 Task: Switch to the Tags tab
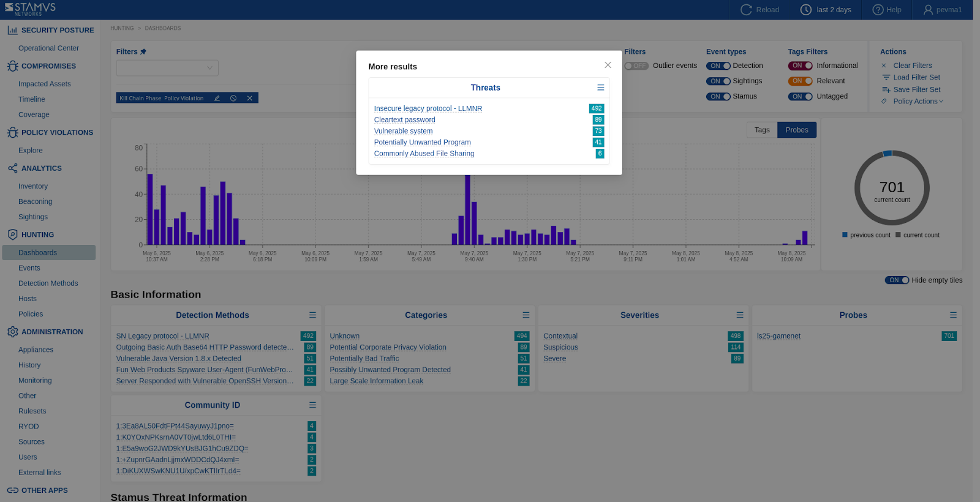tap(761, 130)
